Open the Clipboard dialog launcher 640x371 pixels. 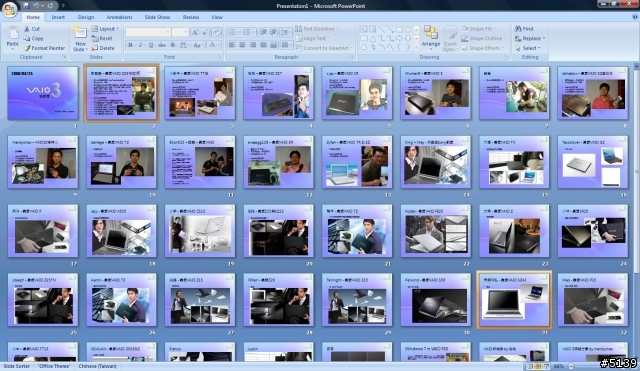(64, 57)
